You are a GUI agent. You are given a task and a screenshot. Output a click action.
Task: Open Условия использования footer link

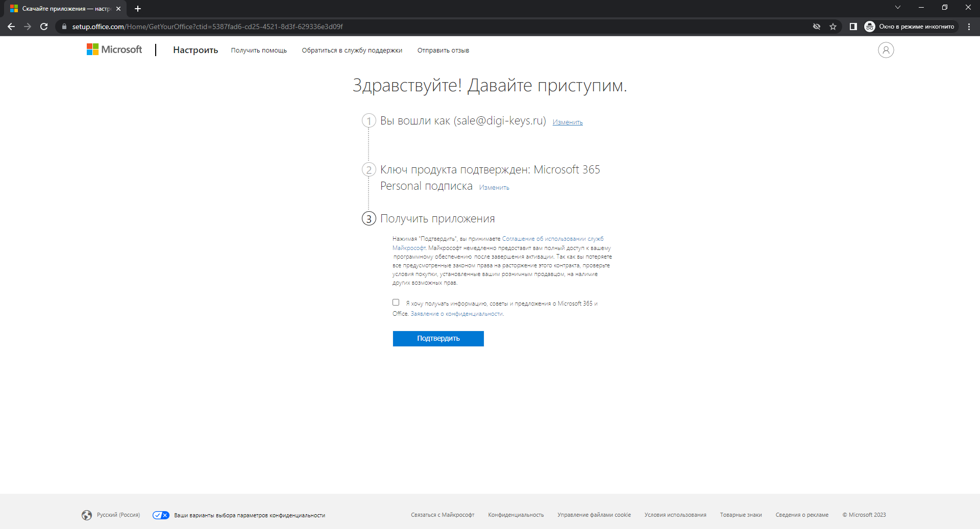click(x=675, y=515)
